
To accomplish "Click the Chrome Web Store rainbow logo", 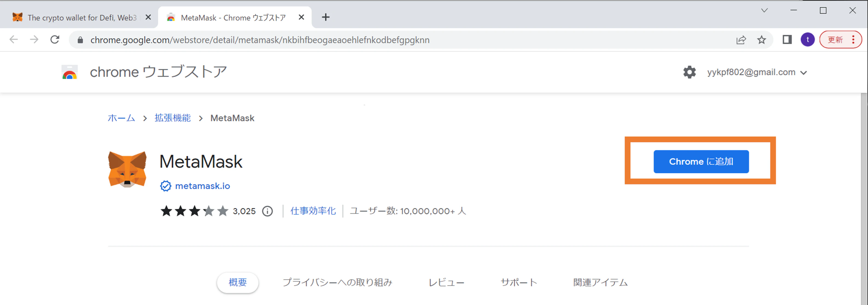I will pos(70,72).
